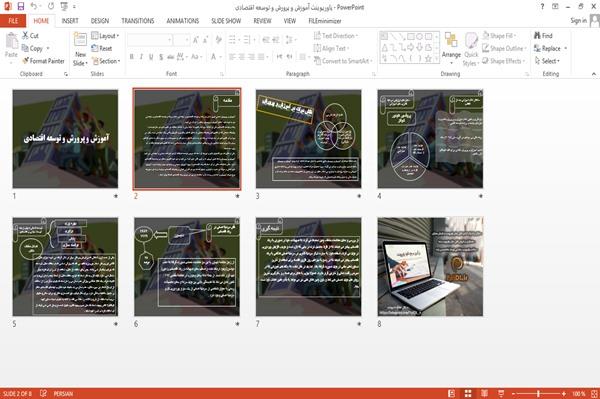The image size is (600, 399).
Task: Open the FILE menu tab
Action: point(13,21)
